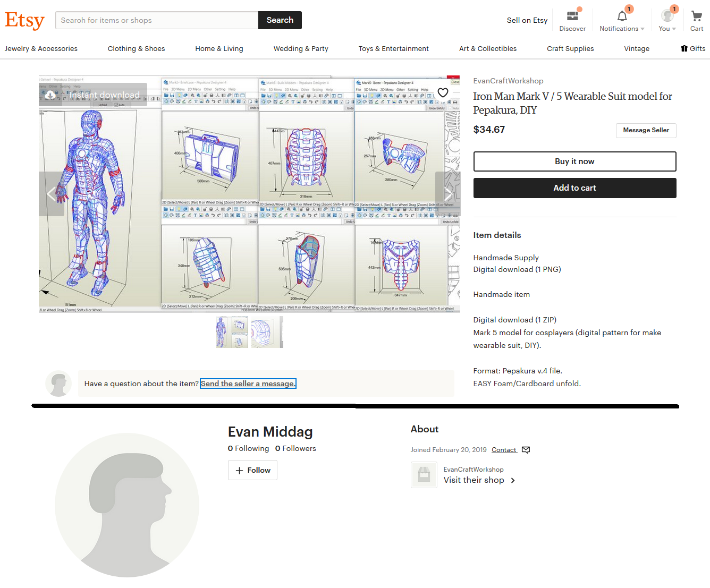Open the Discover icon
Image resolution: width=710 pixels, height=588 pixels.
coord(572,16)
